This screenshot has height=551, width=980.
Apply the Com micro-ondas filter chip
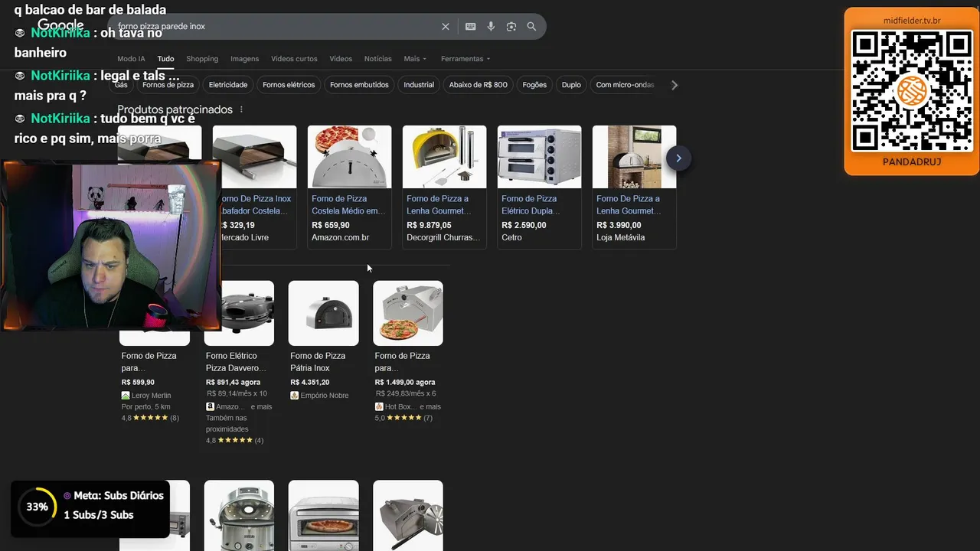click(x=625, y=85)
